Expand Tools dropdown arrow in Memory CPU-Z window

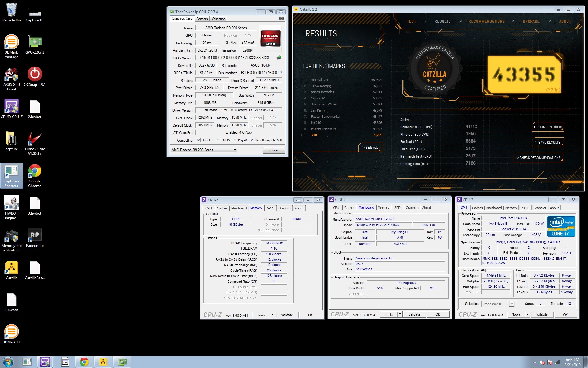[x=272, y=315]
